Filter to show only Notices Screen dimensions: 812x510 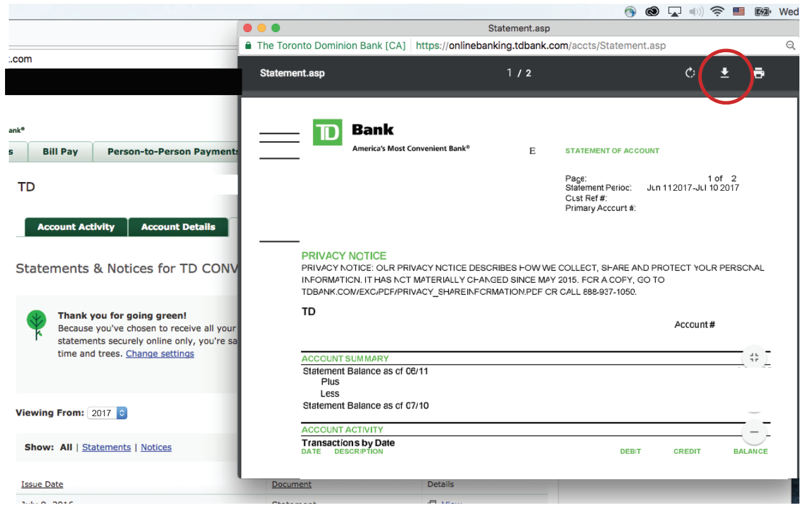pyautogui.click(x=155, y=447)
